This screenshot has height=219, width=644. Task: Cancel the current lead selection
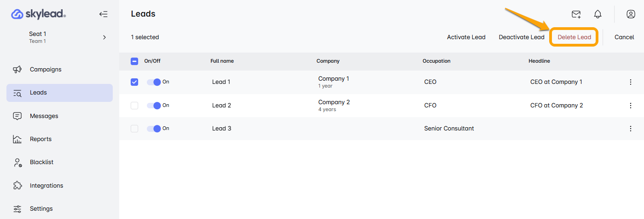624,37
